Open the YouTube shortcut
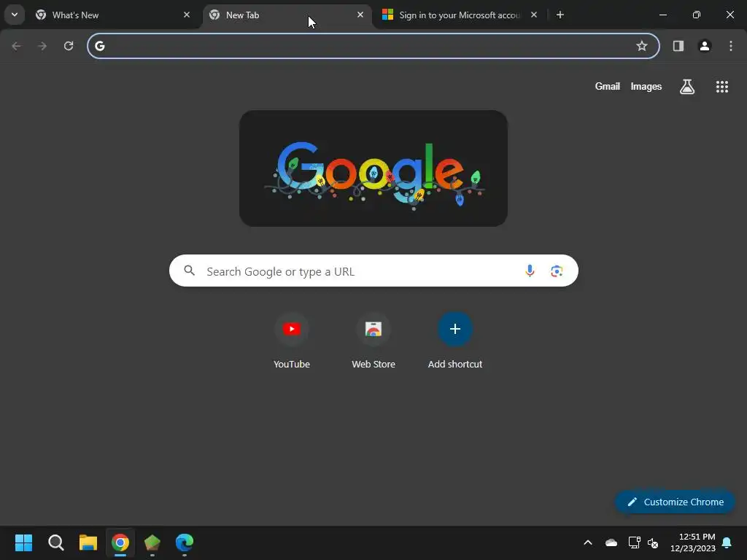 pos(292,341)
